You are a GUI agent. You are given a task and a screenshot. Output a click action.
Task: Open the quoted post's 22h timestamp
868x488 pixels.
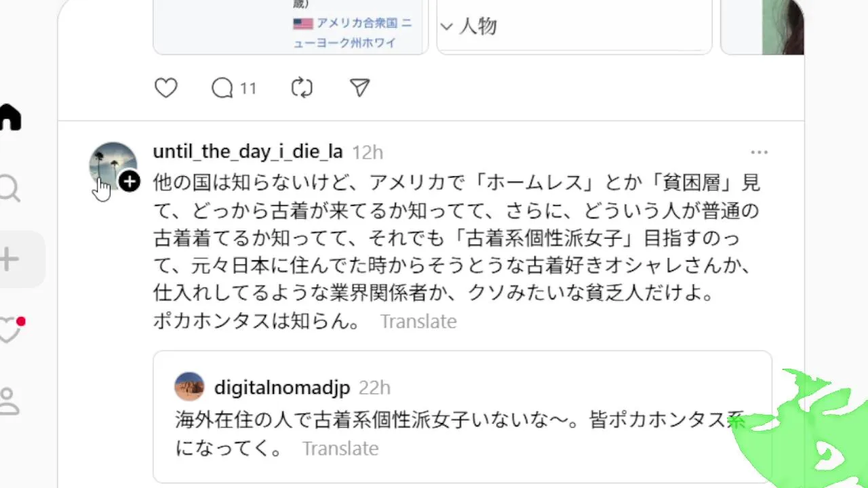pos(374,388)
